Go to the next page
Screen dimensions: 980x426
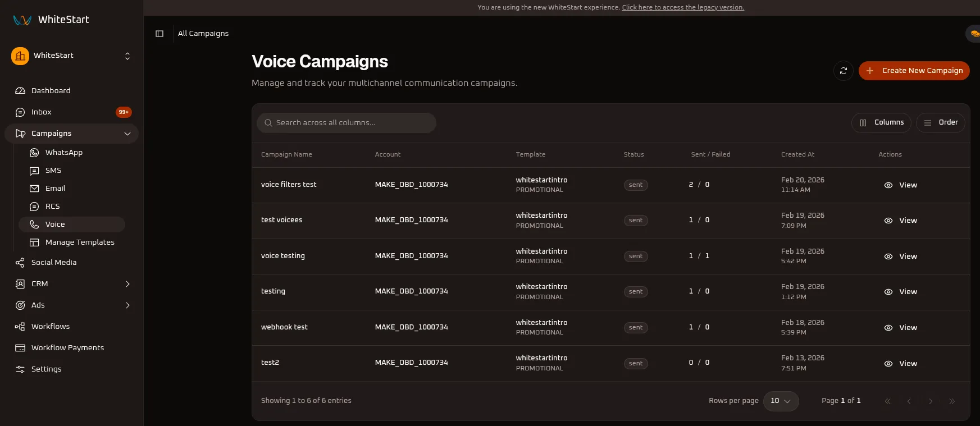tap(931, 401)
